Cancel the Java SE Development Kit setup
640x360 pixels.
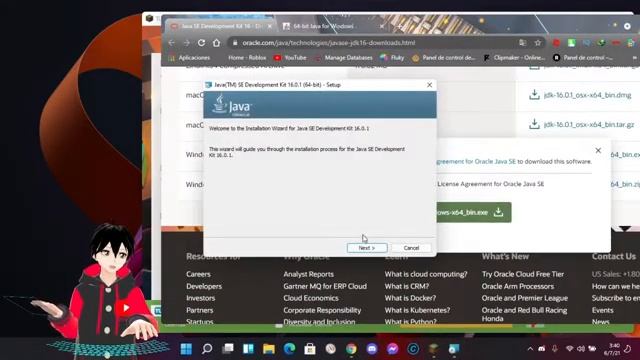(x=411, y=248)
